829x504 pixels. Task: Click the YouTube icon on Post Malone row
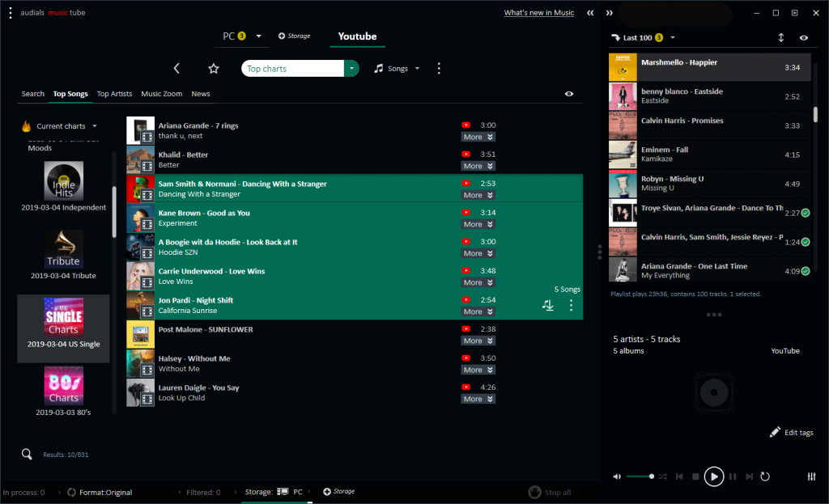coord(466,328)
